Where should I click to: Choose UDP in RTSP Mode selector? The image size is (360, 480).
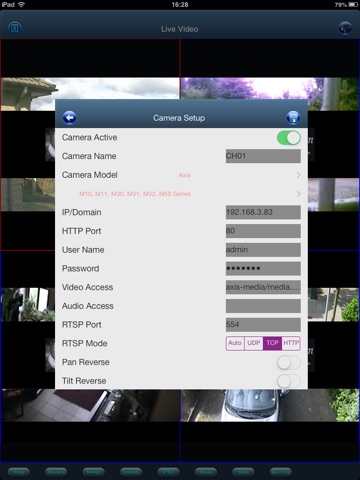click(x=254, y=343)
